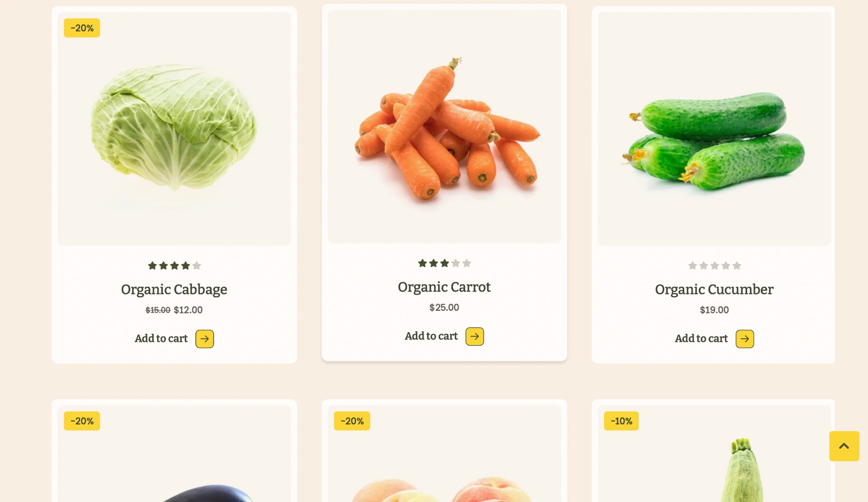The image size is (868, 502).
Task: Click the -10% discount badge on zucchini
Action: [x=621, y=421]
